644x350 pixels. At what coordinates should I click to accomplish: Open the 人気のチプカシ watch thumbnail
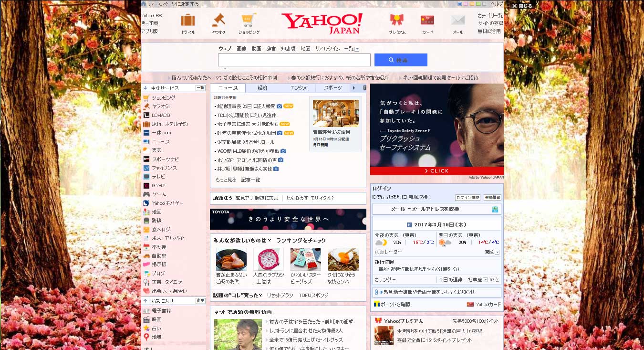tap(269, 259)
